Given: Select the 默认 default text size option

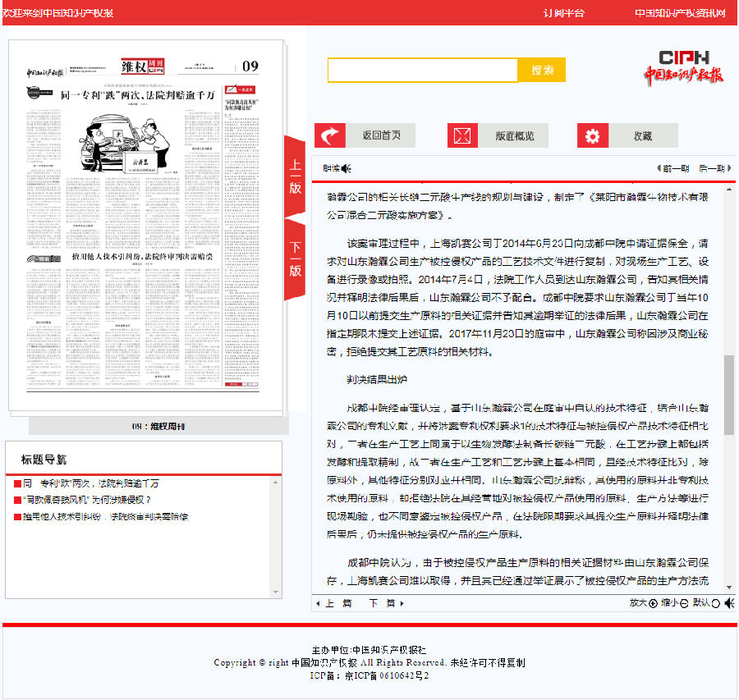Looking at the screenshot, I should pyautogui.click(x=715, y=603).
